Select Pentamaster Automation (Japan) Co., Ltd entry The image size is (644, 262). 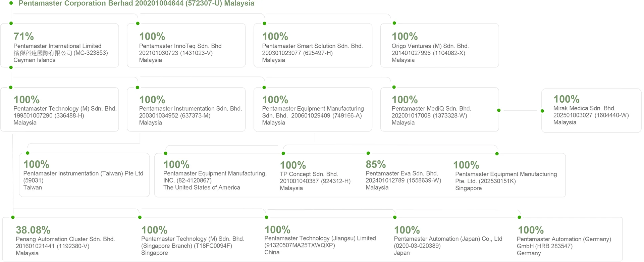448,241
